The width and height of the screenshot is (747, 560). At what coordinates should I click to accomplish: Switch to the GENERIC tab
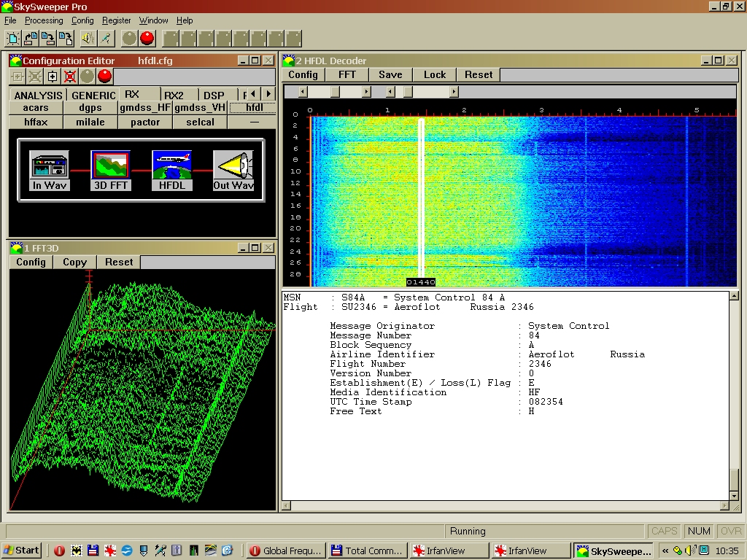click(x=93, y=96)
